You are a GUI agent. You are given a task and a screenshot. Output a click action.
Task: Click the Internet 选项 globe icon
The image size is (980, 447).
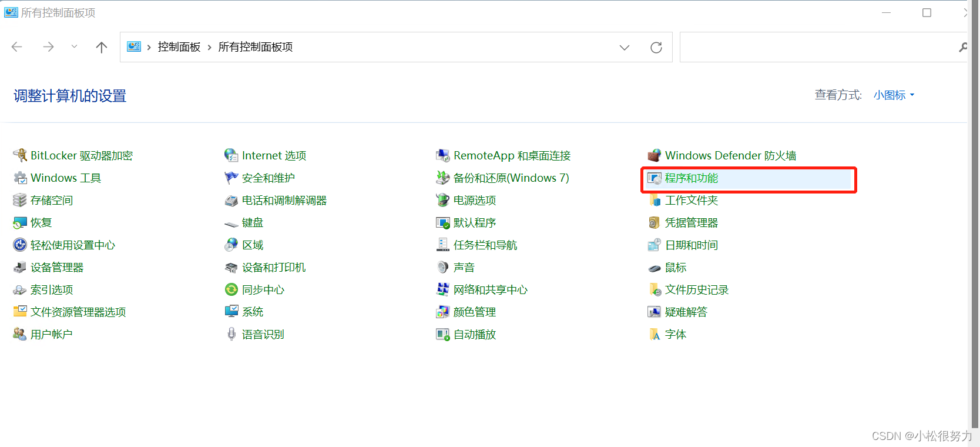point(231,155)
